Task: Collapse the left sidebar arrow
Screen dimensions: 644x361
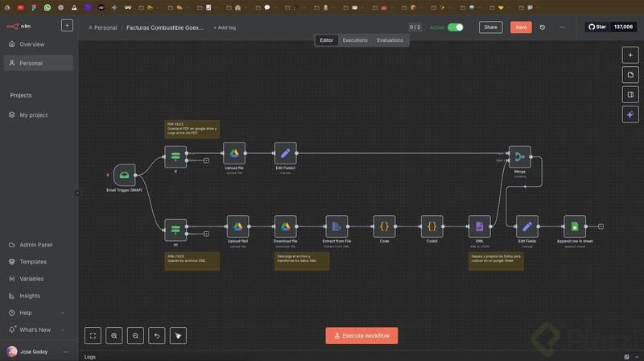Action: pyautogui.click(x=77, y=193)
